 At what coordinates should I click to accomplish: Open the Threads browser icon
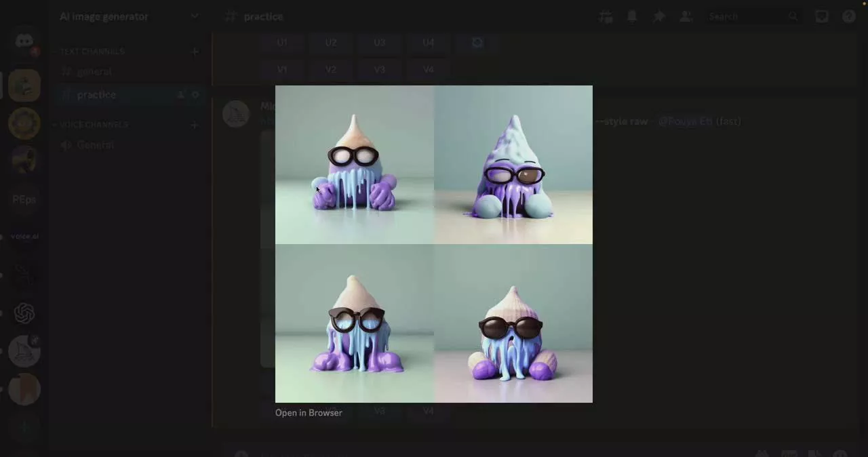click(606, 16)
